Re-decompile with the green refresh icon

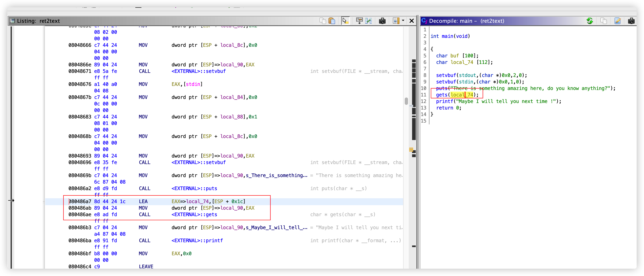pos(590,21)
